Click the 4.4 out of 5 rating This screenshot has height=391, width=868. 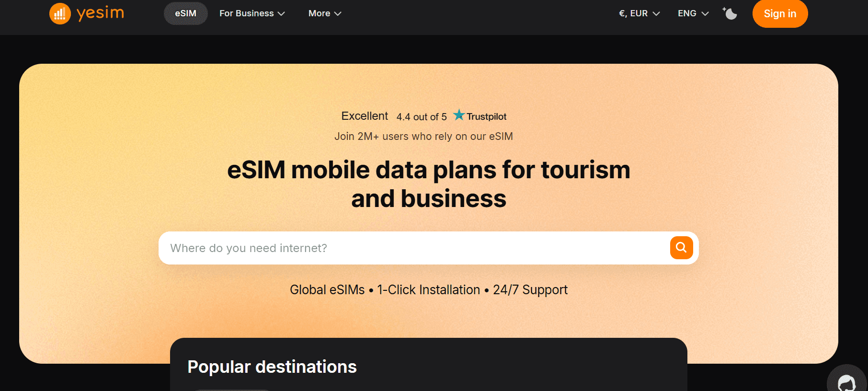point(421,117)
